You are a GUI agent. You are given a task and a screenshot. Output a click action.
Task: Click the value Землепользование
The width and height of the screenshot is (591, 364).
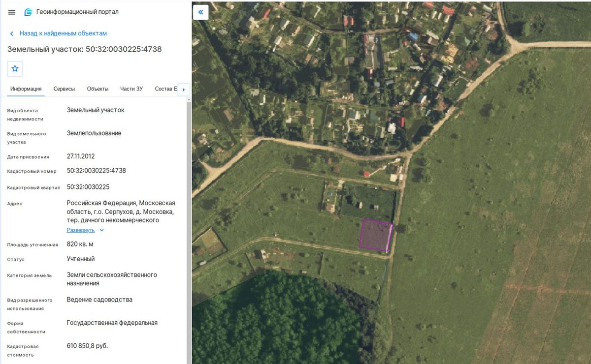(x=94, y=133)
